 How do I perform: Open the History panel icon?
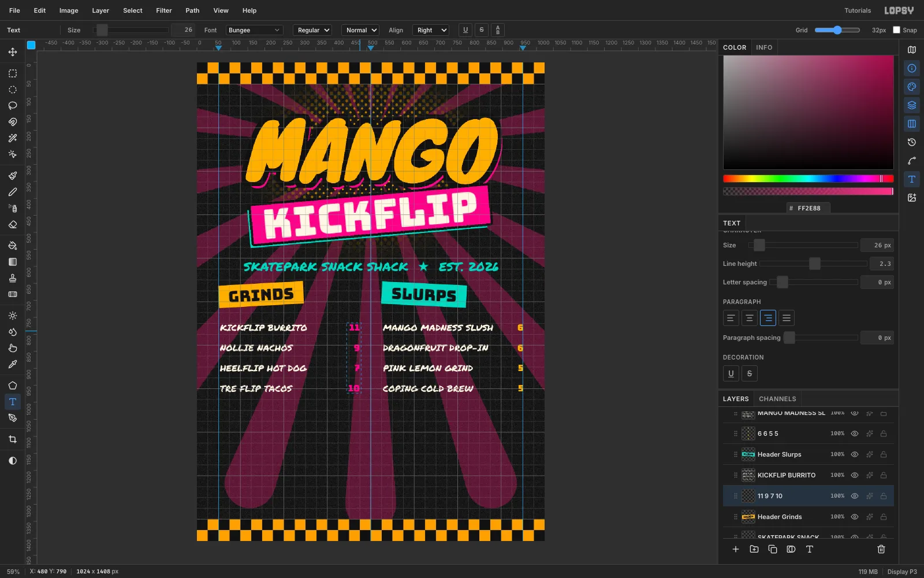click(x=912, y=142)
